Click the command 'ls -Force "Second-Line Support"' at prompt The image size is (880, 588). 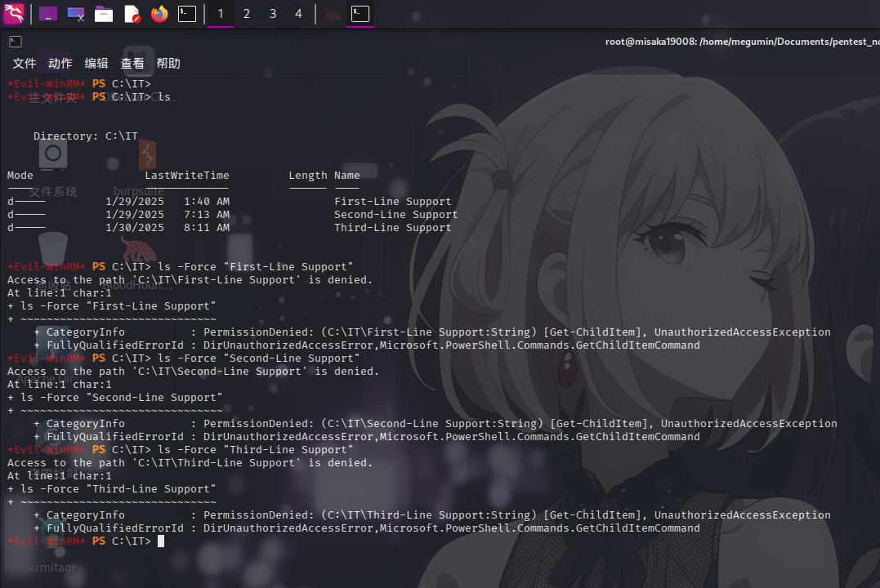(x=259, y=358)
